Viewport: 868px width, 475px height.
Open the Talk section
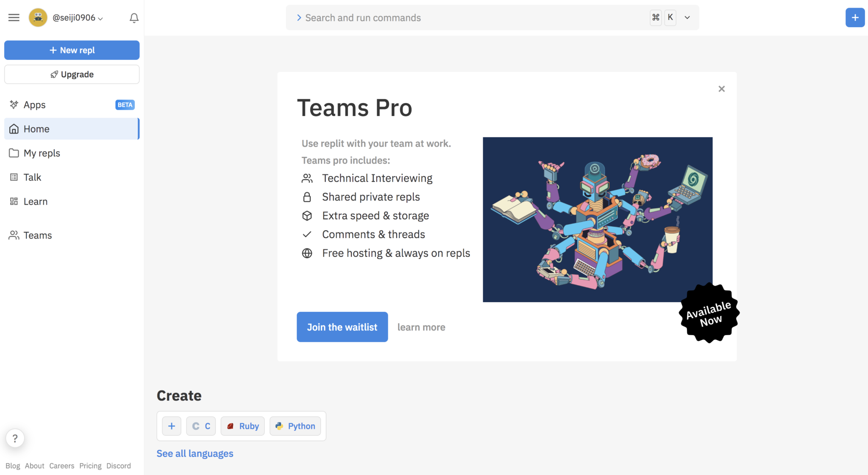point(32,177)
